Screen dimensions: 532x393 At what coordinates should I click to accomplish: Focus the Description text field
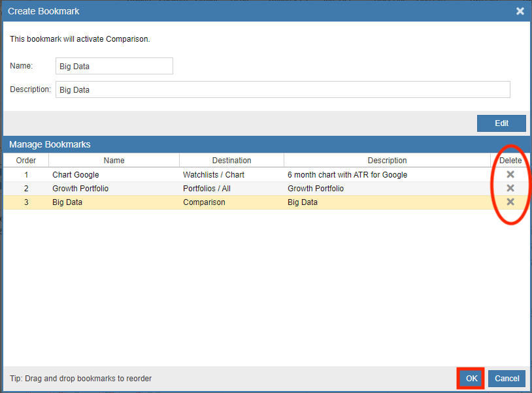pos(282,89)
